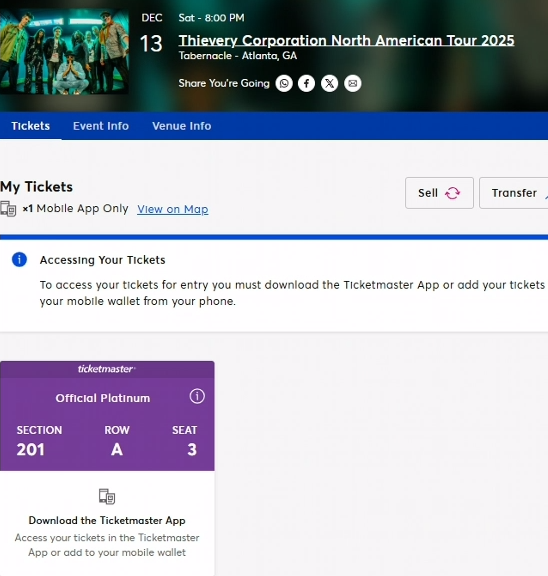Share event by email icon
548x576 pixels.
click(x=353, y=83)
